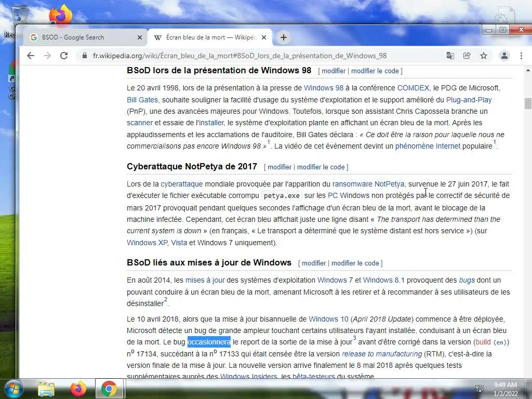This screenshot has height=399, width=532.
Task: Click modifier link for mises à jour section
Action: click(314, 263)
